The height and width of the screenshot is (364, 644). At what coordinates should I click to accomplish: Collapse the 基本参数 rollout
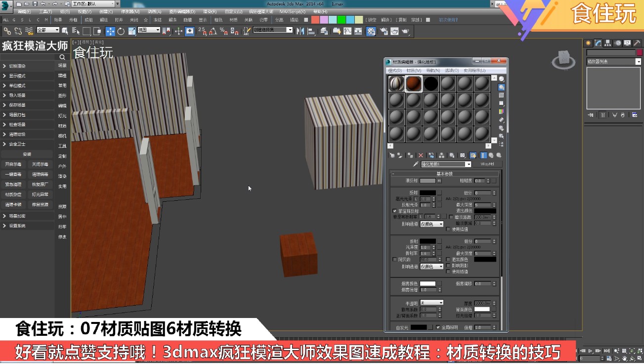click(x=444, y=174)
